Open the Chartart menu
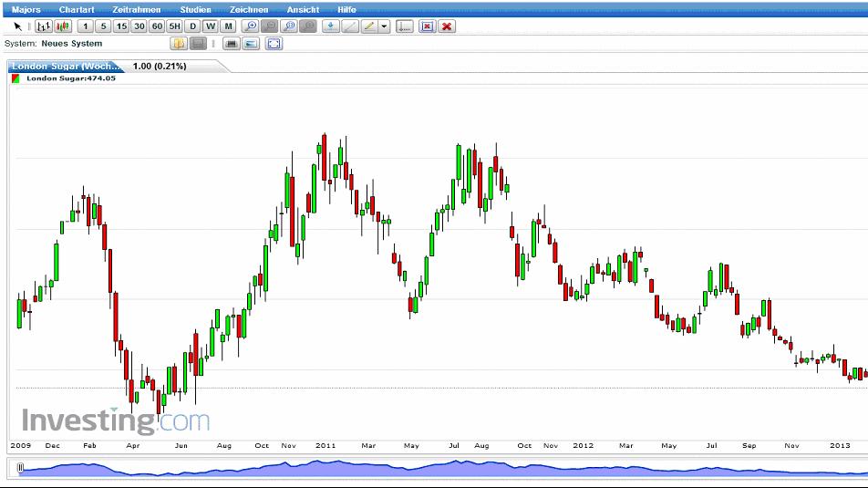 tap(77, 9)
